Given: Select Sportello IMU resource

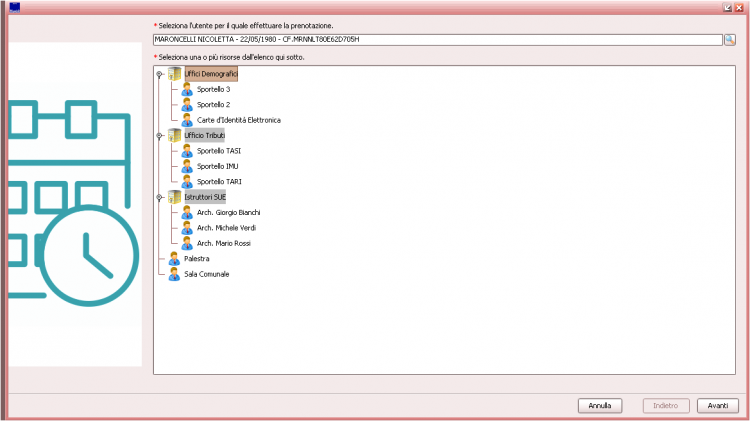Looking at the screenshot, I should pos(218,166).
